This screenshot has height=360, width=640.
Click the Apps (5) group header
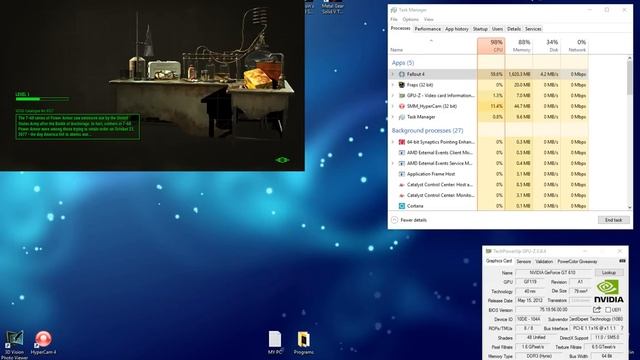coord(403,63)
